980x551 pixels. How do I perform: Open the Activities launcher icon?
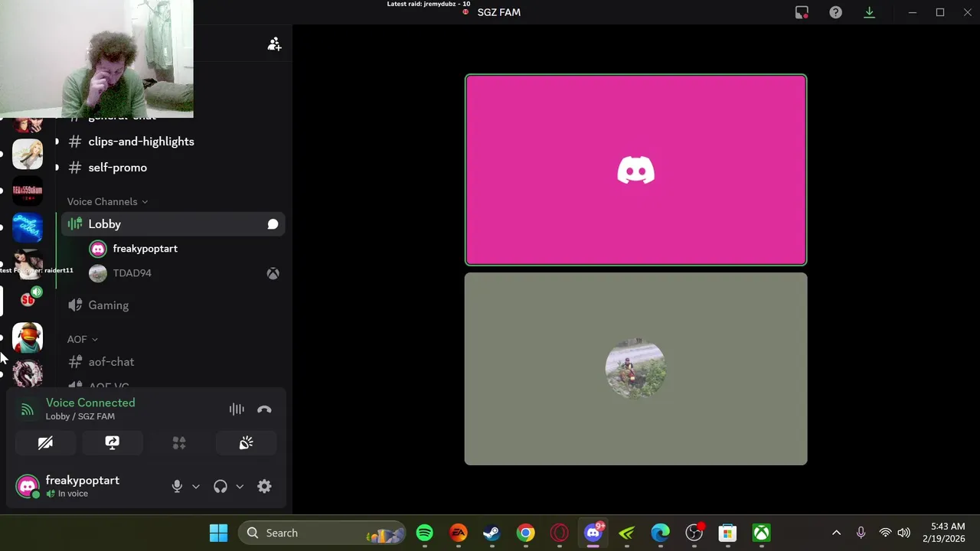[x=179, y=443]
